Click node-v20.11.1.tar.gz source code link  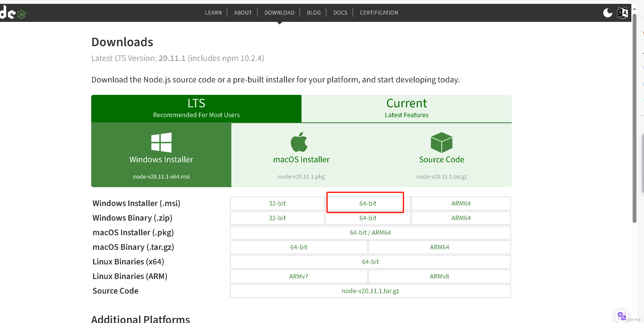point(370,291)
